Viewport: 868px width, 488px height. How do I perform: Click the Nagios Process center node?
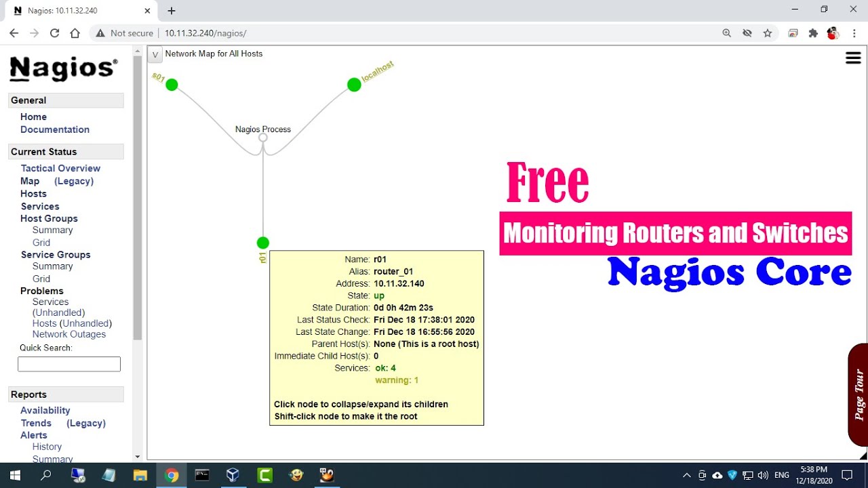click(x=263, y=138)
